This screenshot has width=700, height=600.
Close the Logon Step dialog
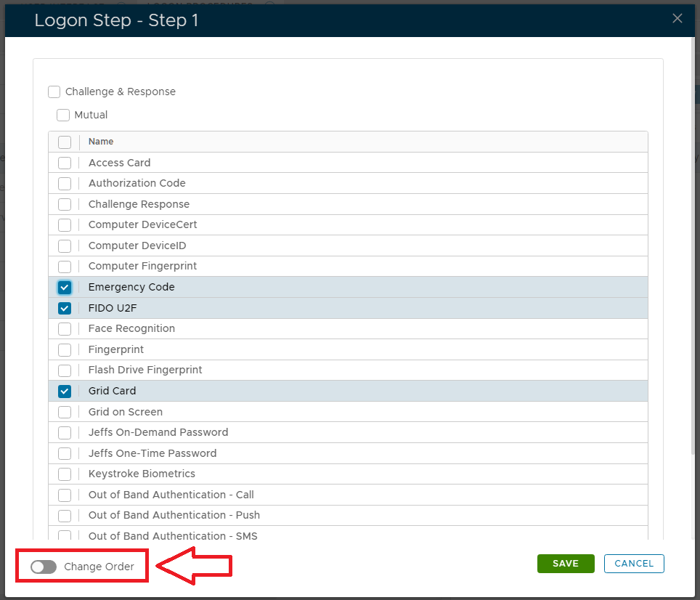click(x=677, y=18)
